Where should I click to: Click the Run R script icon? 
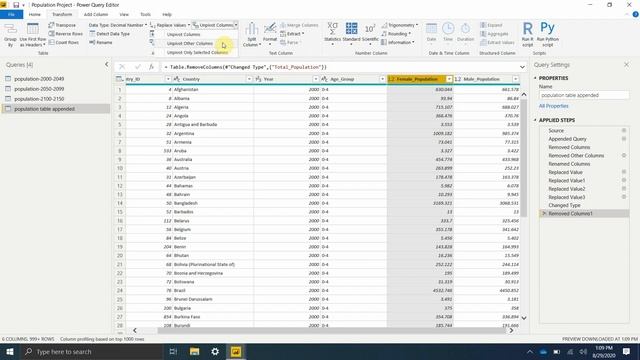(x=527, y=35)
